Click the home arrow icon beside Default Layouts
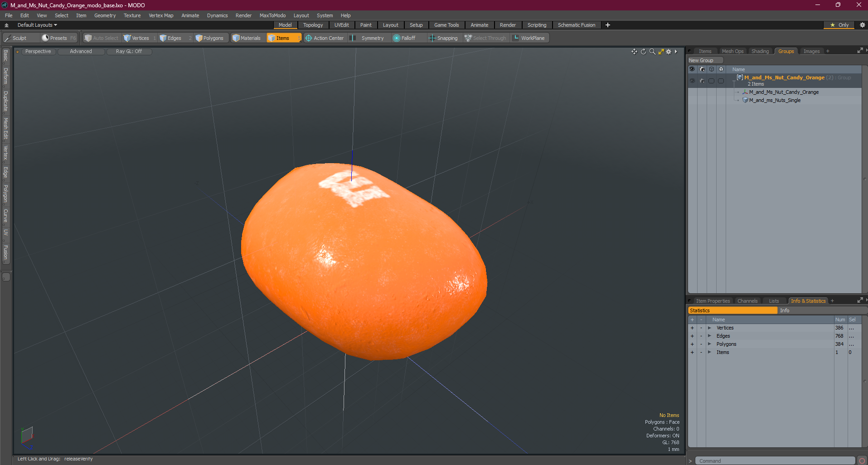868x465 pixels. [x=6, y=25]
